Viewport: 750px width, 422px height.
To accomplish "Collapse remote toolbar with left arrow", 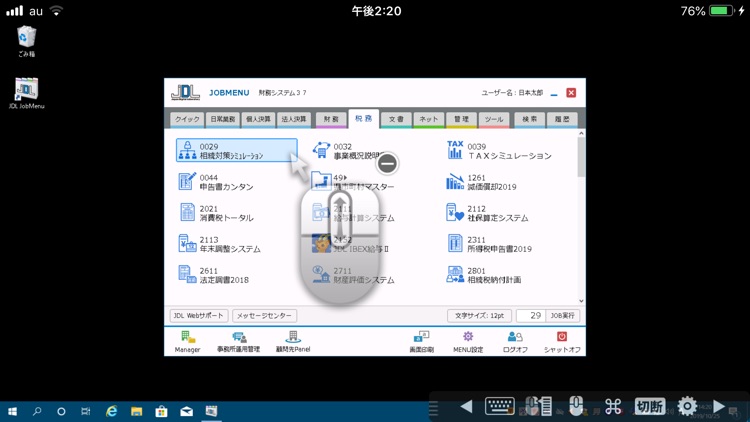I will (x=466, y=406).
